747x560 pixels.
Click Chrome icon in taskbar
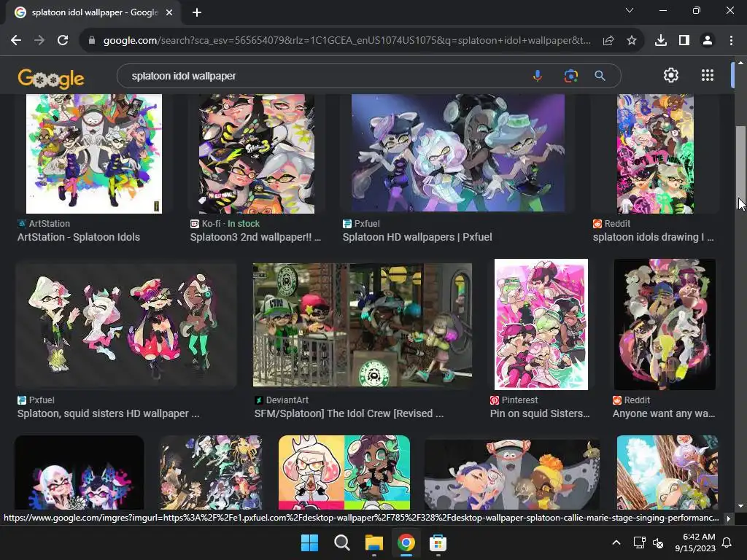point(406,542)
